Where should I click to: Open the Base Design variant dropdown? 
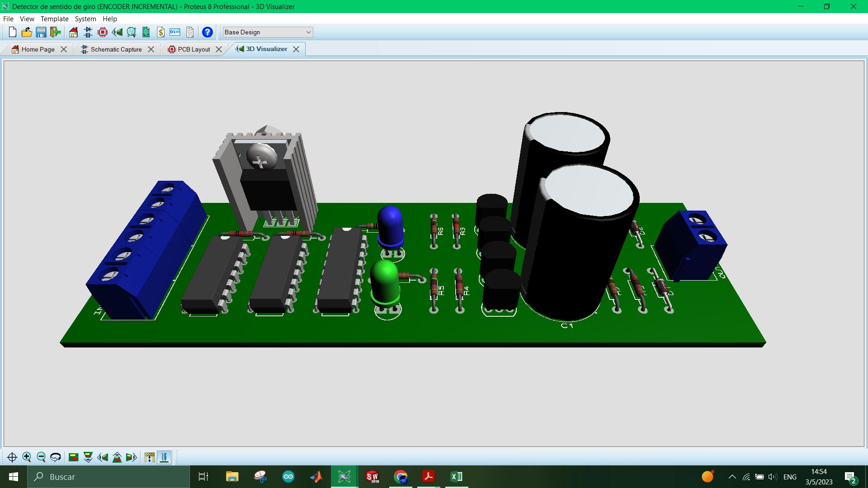point(268,32)
